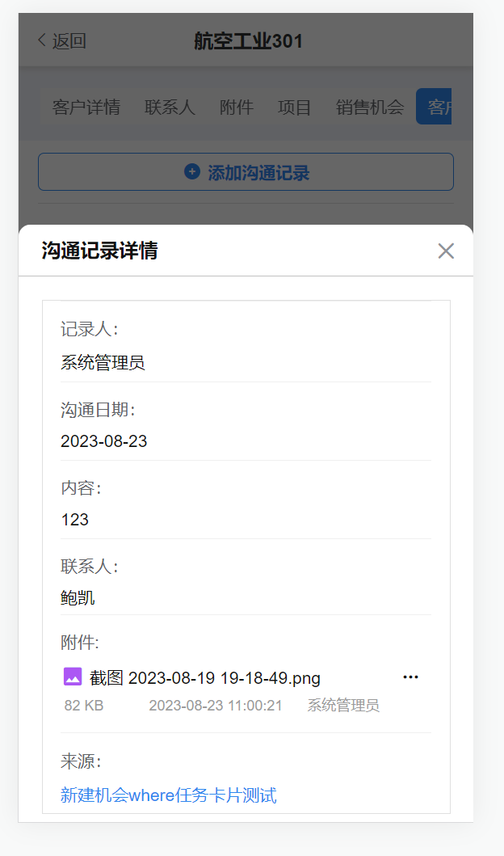Click the 记录人 value under 记录人 label
The width and height of the screenshot is (504, 856).
coord(103,363)
